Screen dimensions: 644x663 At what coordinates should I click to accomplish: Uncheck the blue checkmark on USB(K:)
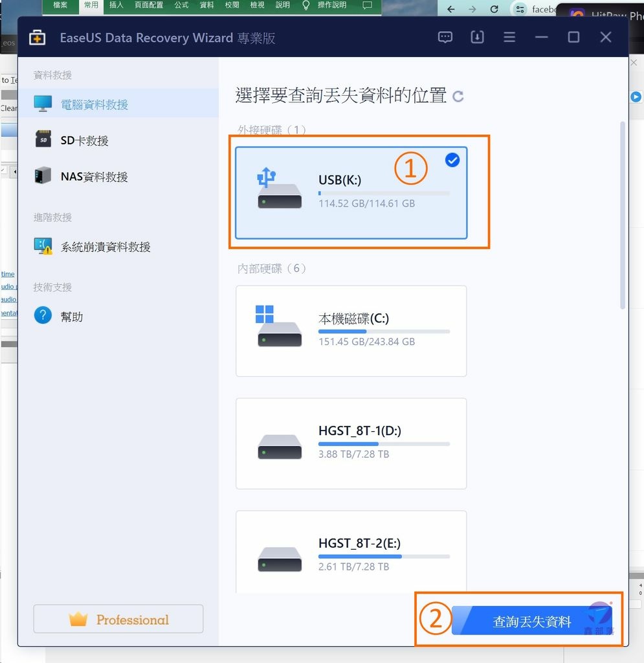(452, 160)
